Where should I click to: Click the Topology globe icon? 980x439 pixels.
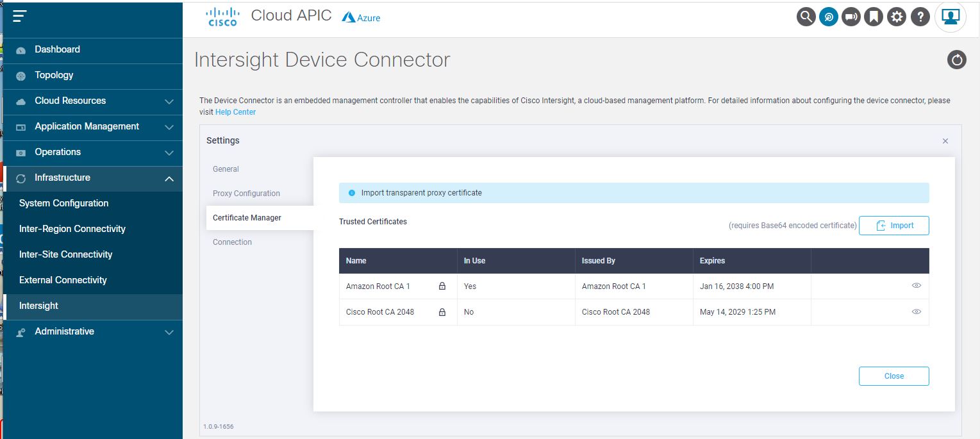[x=21, y=76]
